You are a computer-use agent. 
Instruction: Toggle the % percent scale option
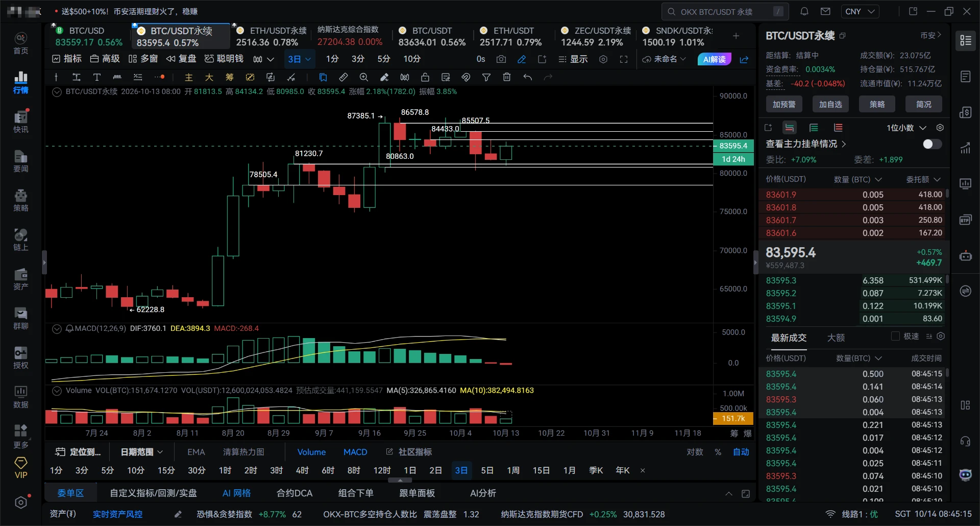click(x=718, y=452)
